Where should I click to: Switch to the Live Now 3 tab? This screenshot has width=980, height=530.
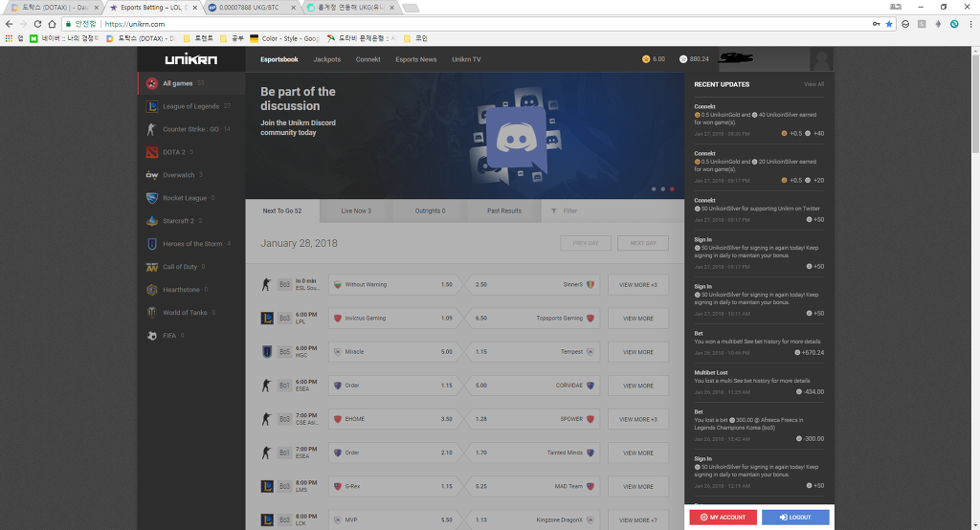pos(356,210)
